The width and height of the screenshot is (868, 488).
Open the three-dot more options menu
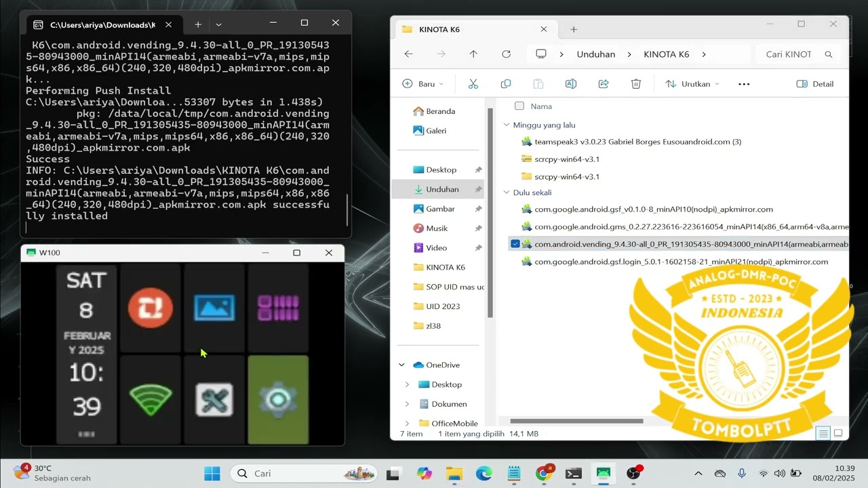click(744, 84)
